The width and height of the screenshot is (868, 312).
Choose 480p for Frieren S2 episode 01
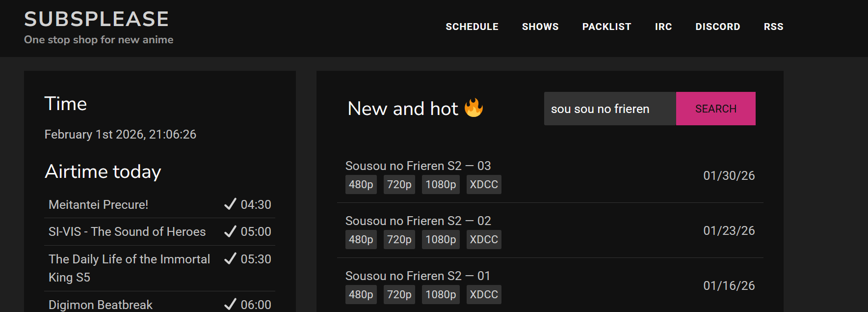pos(361,295)
